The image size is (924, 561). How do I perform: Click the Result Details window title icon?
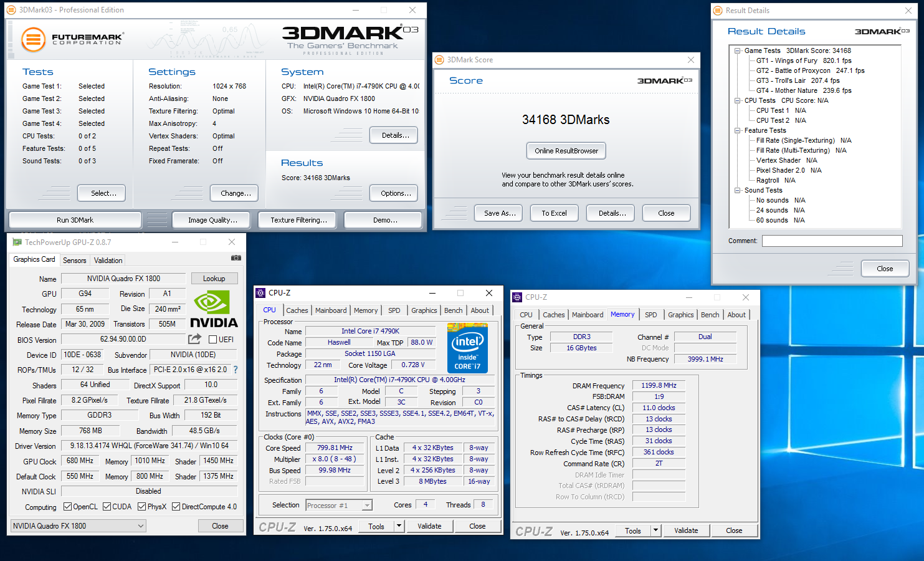[x=718, y=11]
